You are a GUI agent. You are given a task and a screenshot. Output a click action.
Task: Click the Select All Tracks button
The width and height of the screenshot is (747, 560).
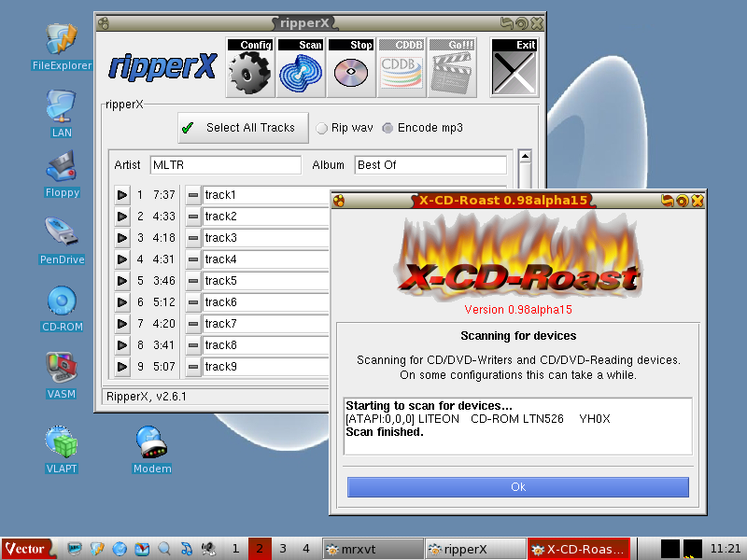[x=243, y=128]
